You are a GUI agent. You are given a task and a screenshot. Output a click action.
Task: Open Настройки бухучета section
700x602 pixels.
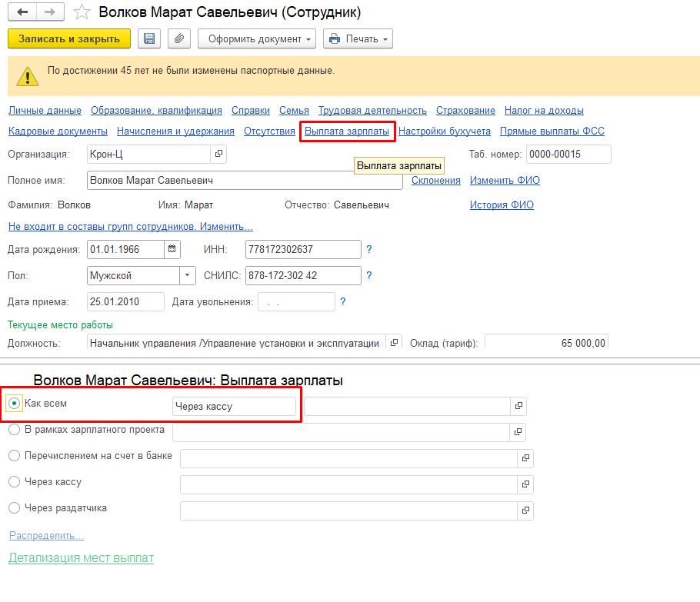(445, 131)
